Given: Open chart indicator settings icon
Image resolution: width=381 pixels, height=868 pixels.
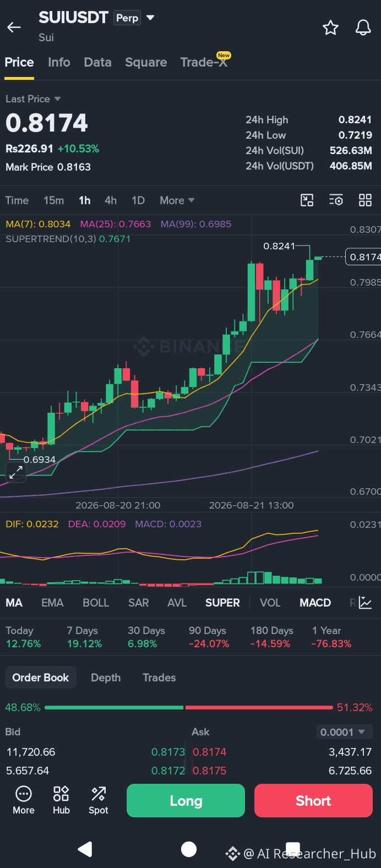Looking at the screenshot, I should 336,200.
